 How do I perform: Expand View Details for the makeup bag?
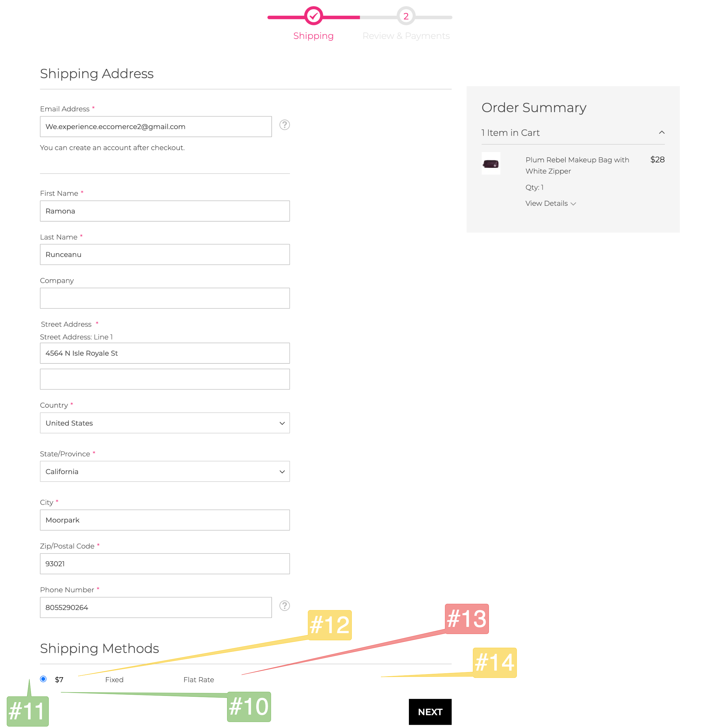point(551,203)
